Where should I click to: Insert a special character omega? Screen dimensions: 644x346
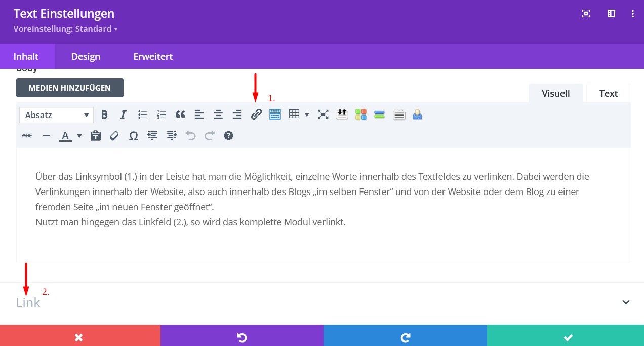tap(134, 135)
